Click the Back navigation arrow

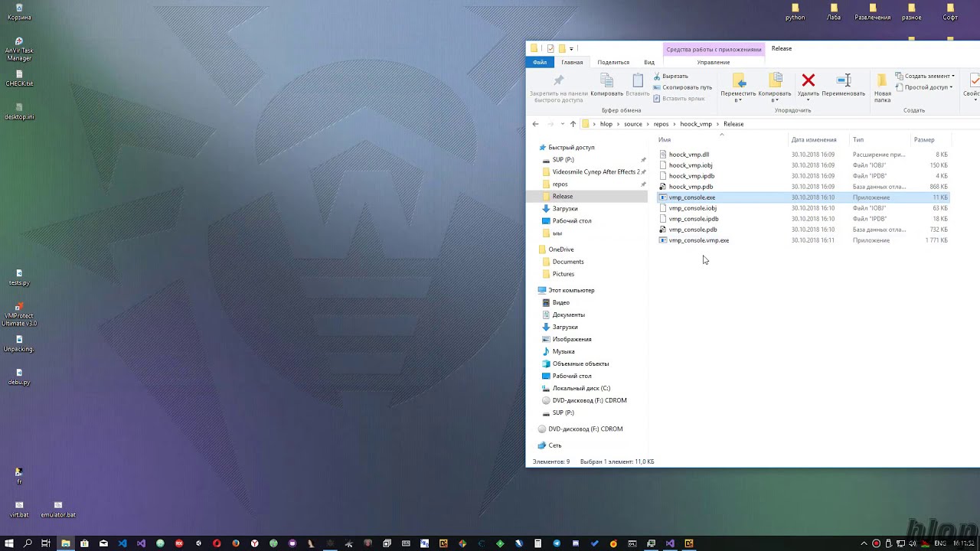535,124
